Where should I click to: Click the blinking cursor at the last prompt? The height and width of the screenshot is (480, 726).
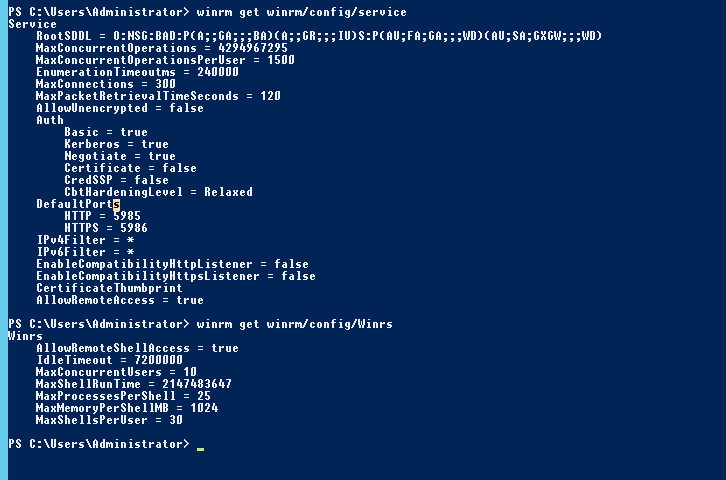[200, 449]
